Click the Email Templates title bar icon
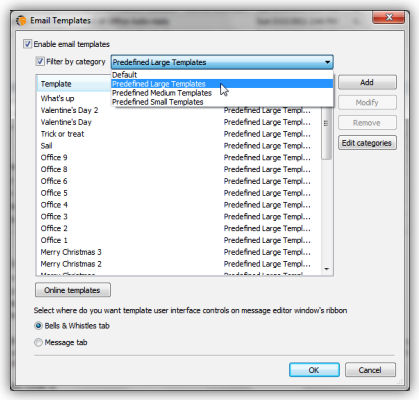 [21, 21]
